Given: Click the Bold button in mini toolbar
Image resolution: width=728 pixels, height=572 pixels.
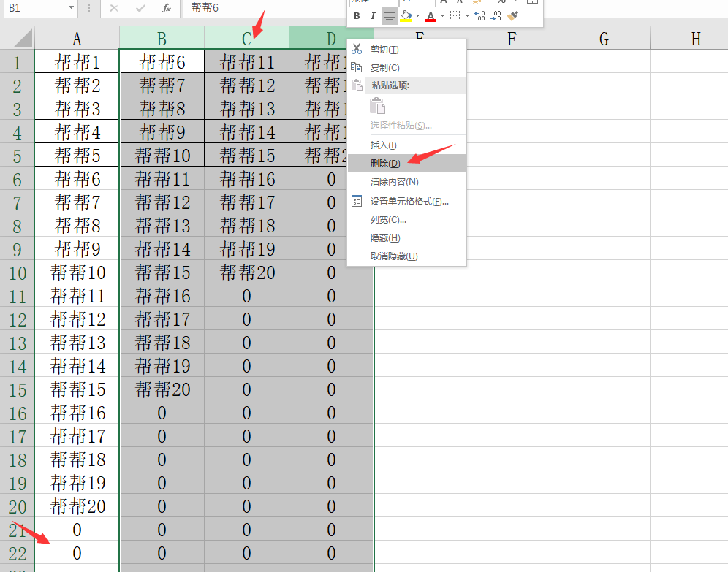Looking at the screenshot, I should click(357, 16).
